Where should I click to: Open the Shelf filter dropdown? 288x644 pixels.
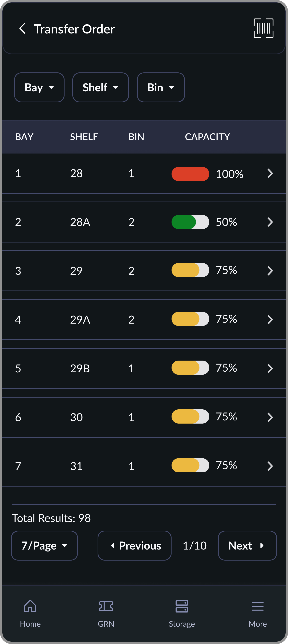(x=100, y=87)
